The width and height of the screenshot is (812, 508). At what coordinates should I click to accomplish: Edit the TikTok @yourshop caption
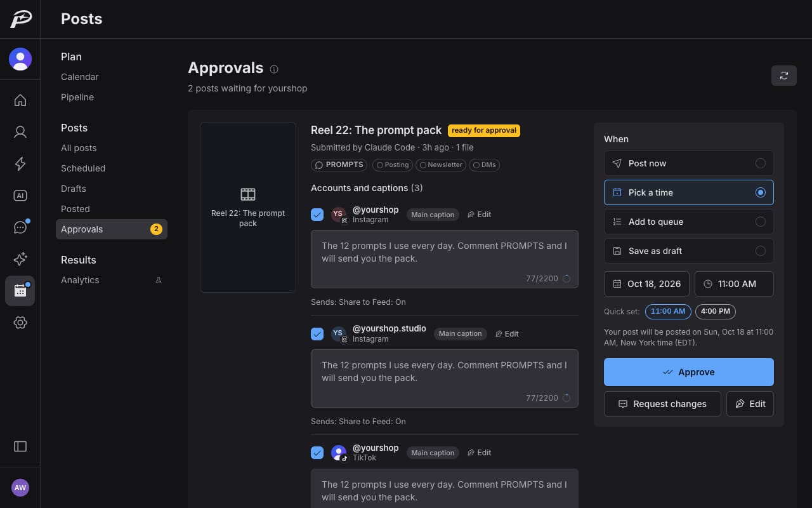[x=480, y=453]
